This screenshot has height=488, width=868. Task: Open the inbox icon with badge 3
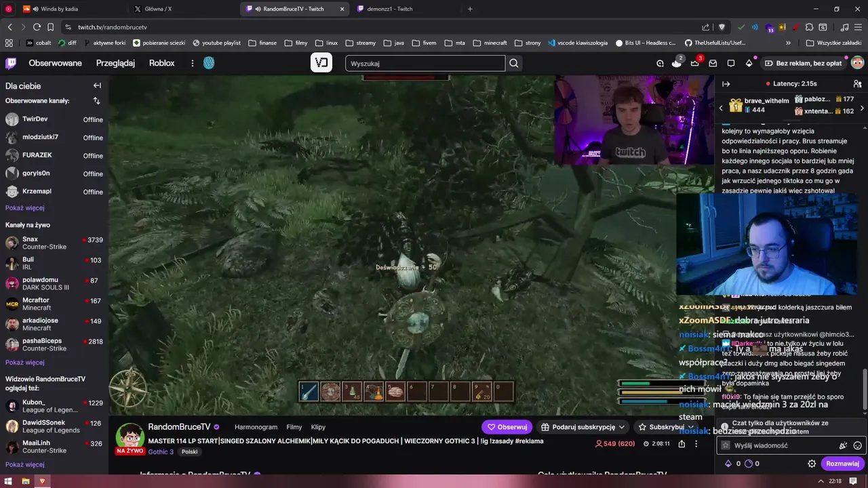click(694, 63)
